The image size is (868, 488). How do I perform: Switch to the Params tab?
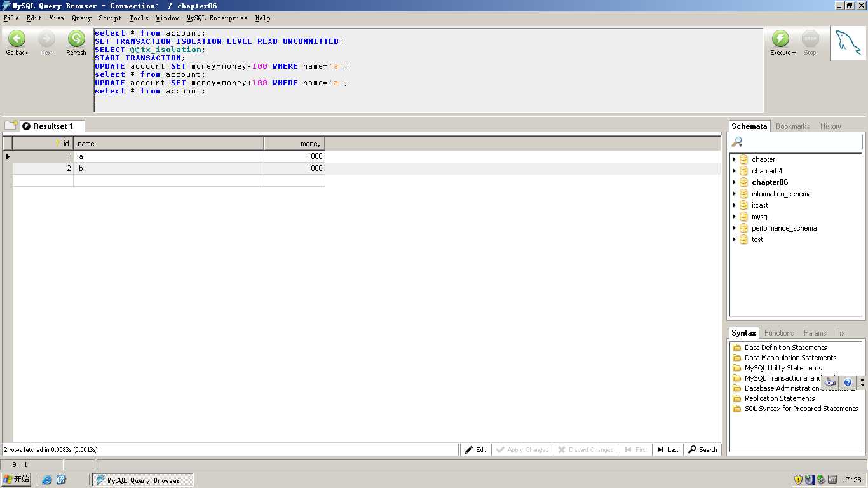tap(815, 333)
